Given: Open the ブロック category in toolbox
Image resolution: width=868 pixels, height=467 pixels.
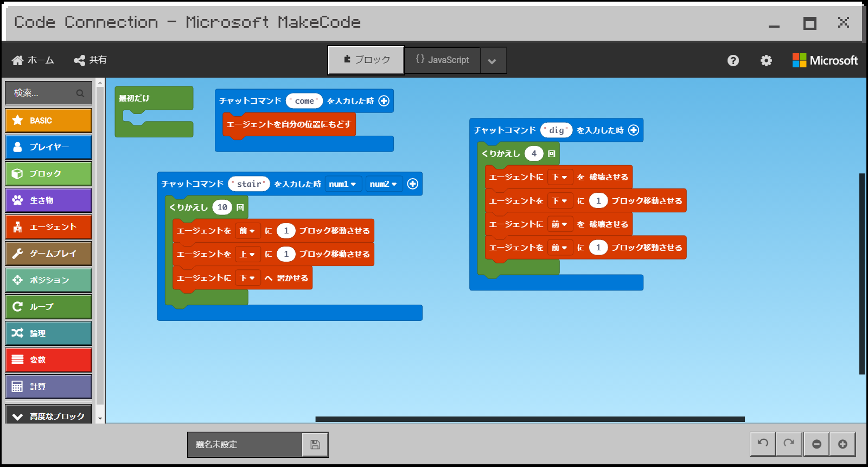Looking at the screenshot, I should pos(48,174).
